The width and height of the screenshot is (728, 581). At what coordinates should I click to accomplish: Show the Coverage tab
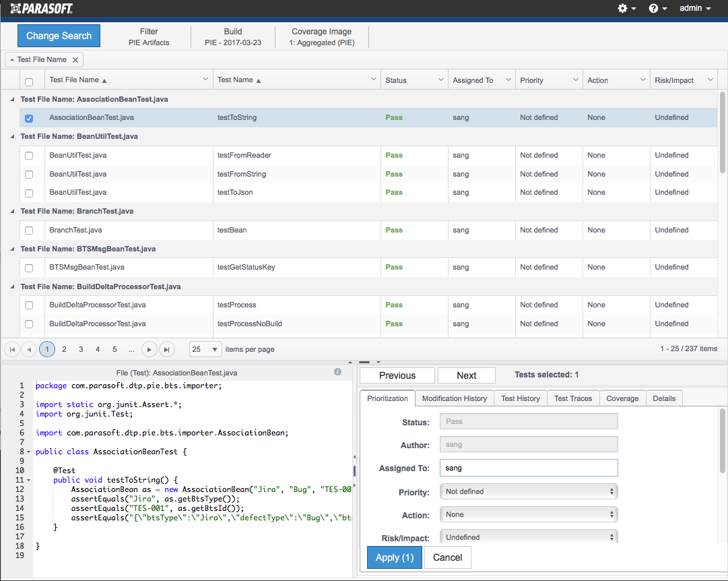click(622, 398)
